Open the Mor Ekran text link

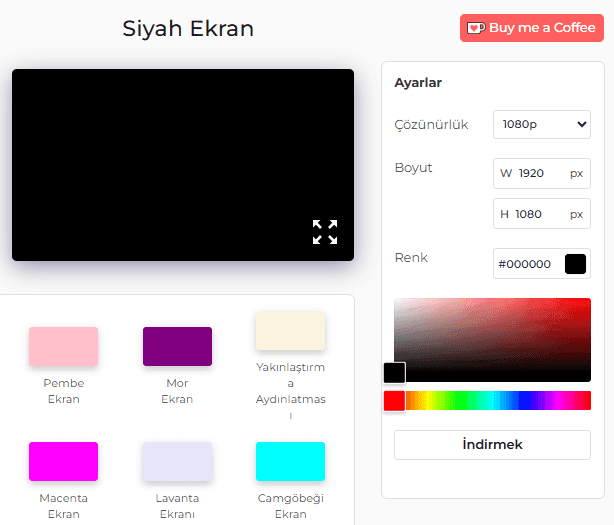[x=177, y=391]
